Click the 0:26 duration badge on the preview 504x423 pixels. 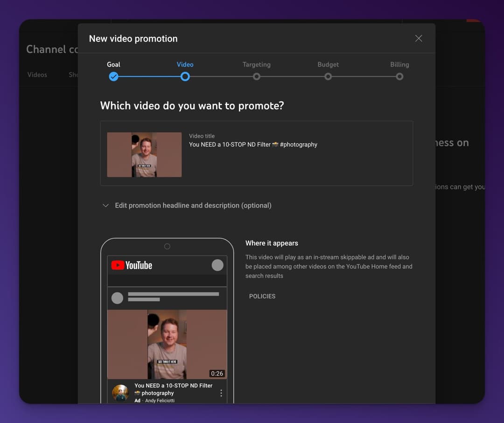[217, 374]
